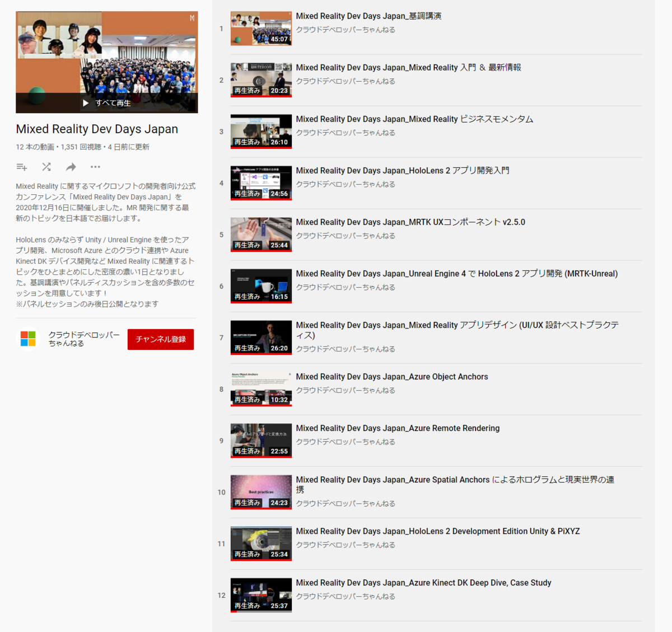This screenshot has width=672, height=632.
Task: Open Azure Spatial Anchors video title
Action: [x=455, y=484]
